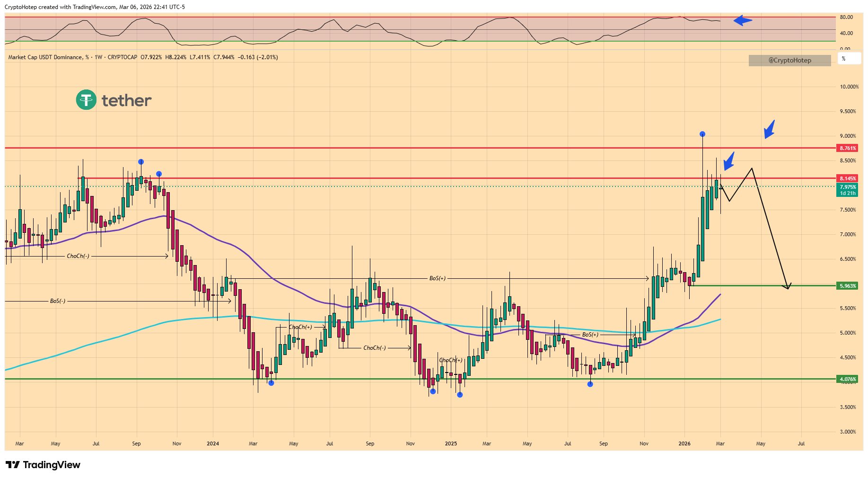Click the @CryptoHotep label box
868x479 pixels.
[789, 60]
